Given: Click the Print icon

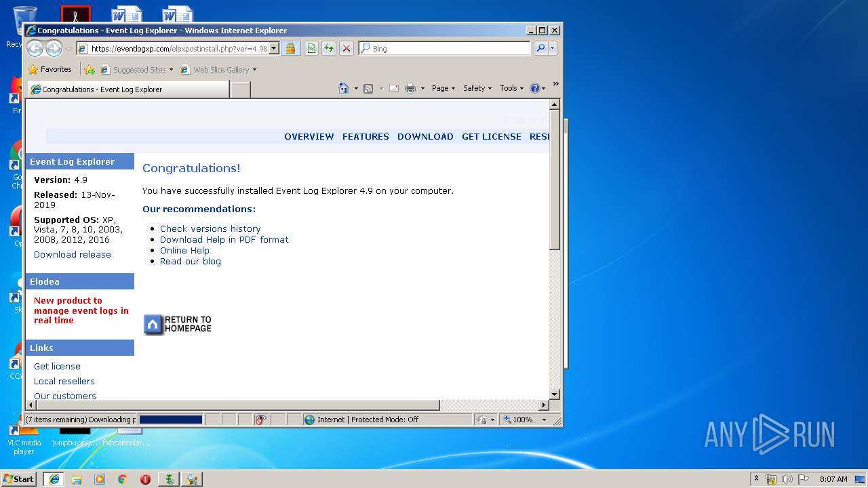Looking at the screenshot, I should (x=410, y=88).
